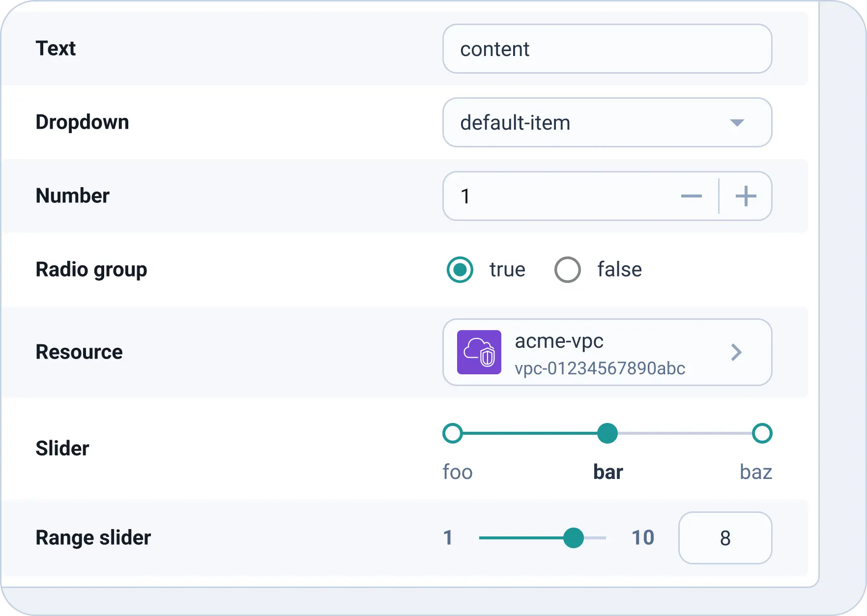Screen dimensions: 867x616
Task: Click the purple VPC cloud shield icon
Action: pos(479,352)
